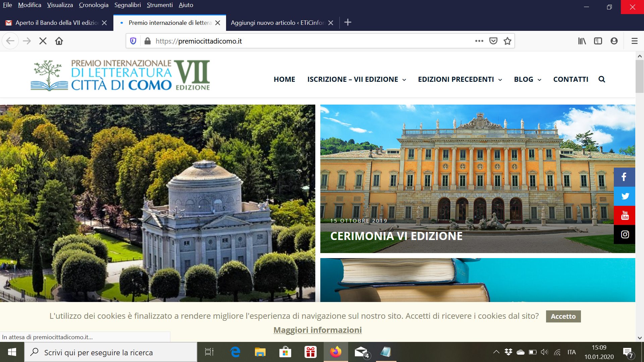
Task: Open File Explorer from the taskbar
Action: tap(260, 352)
